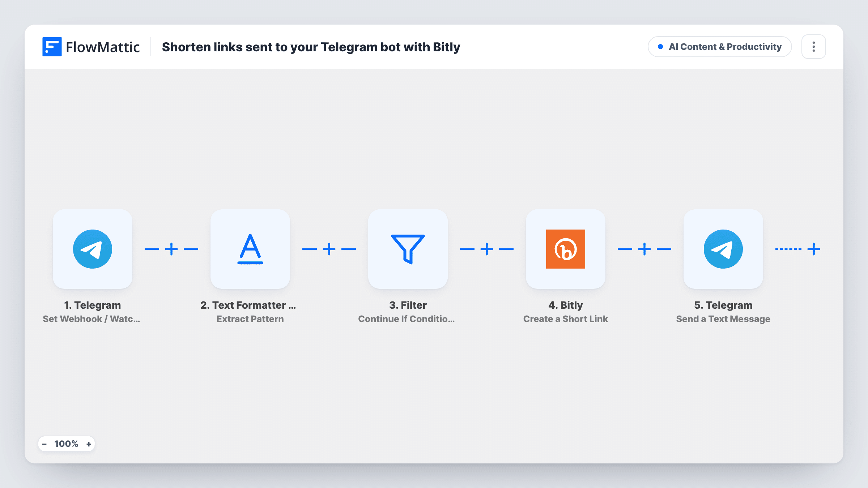Open the three-dot options menu

point(814,47)
